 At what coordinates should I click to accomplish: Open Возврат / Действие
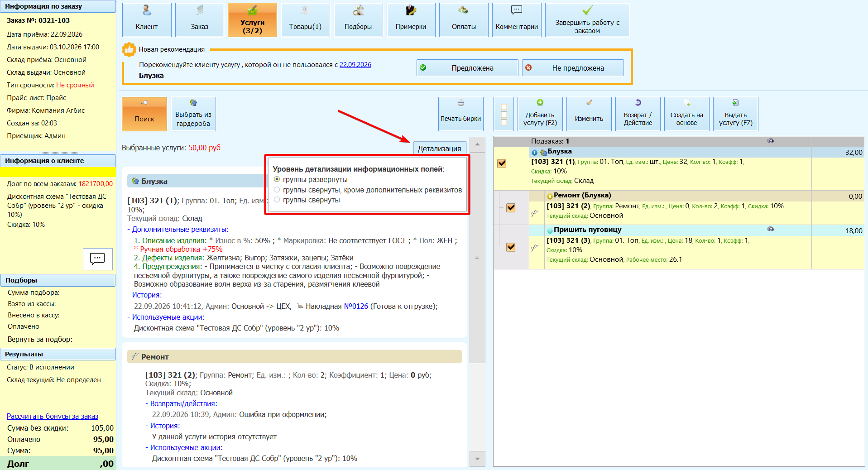click(x=638, y=114)
